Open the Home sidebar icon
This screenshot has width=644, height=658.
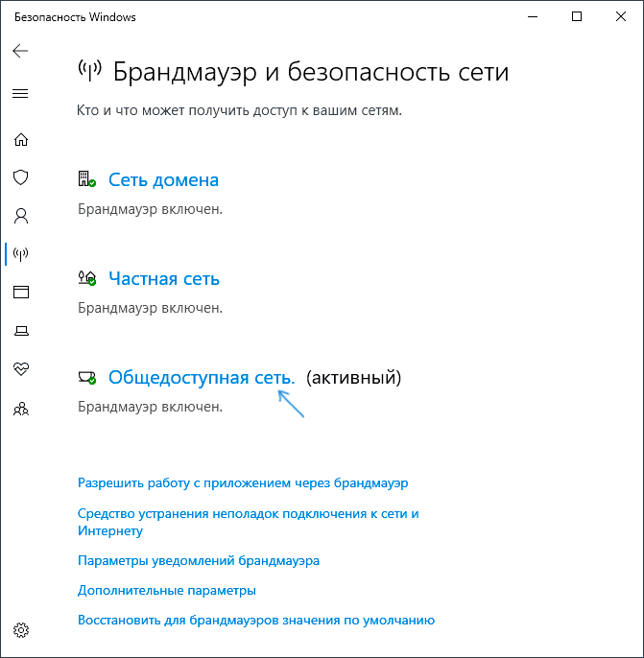click(x=21, y=139)
